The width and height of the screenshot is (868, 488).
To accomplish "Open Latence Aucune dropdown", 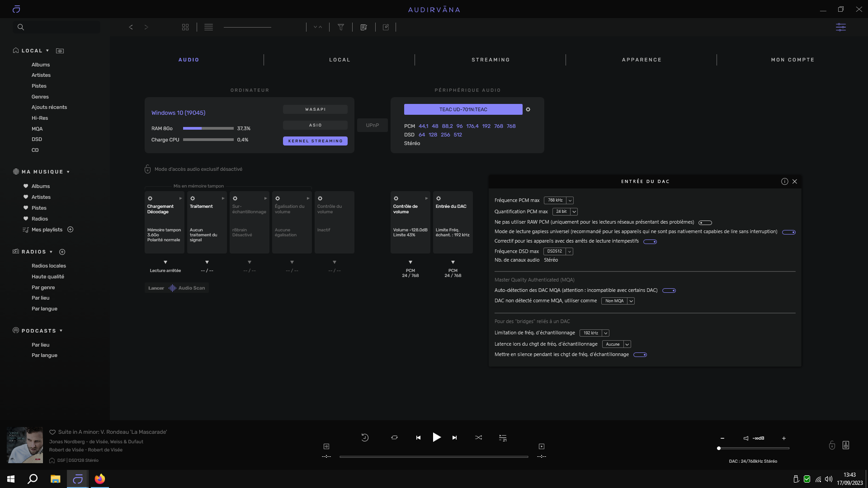I will pyautogui.click(x=617, y=344).
